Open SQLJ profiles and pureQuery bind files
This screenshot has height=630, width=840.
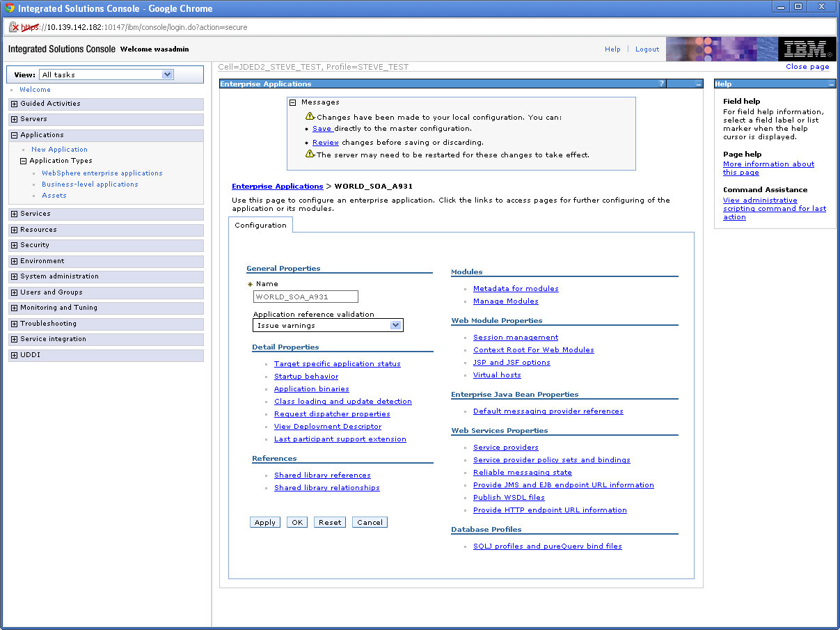548,546
